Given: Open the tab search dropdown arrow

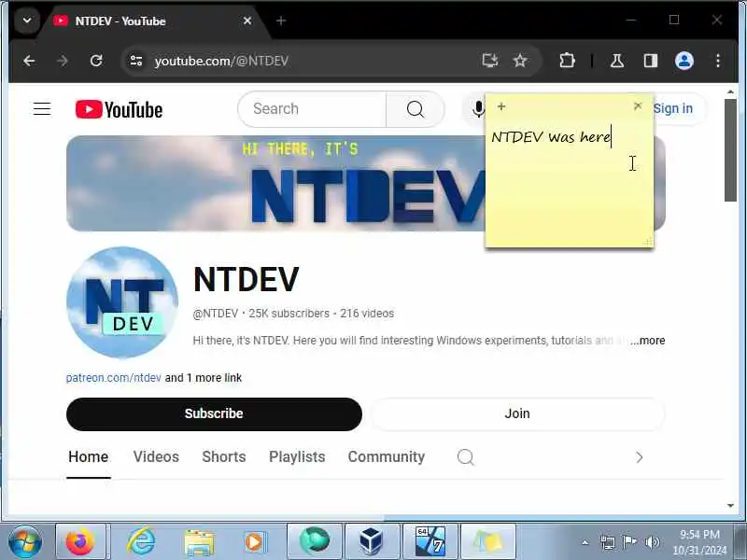Looking at the screenshot, I should click(27, 21).
